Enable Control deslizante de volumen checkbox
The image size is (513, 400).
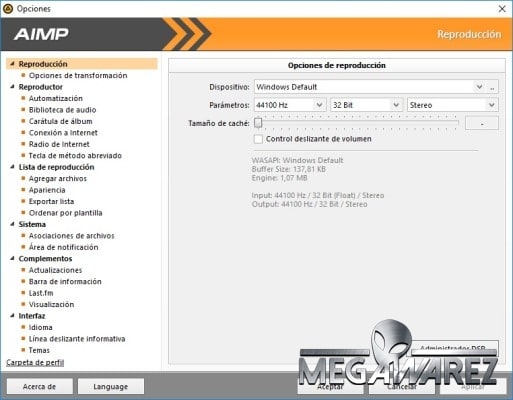click(x=258, y=139)
